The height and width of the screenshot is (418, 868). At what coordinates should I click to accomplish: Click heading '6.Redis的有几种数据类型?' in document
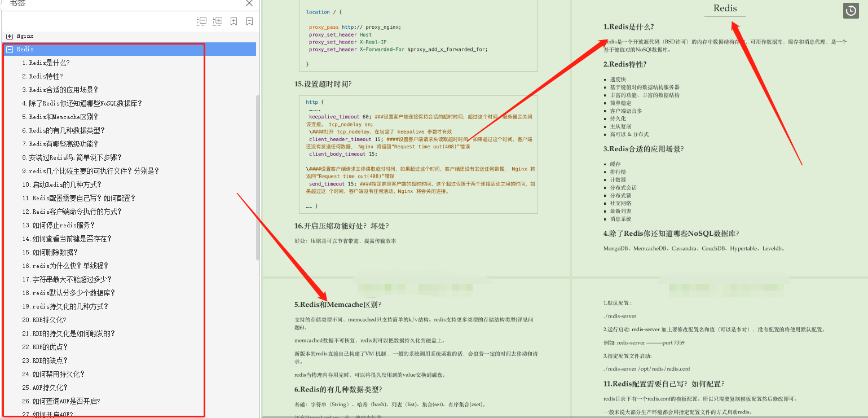338,389
